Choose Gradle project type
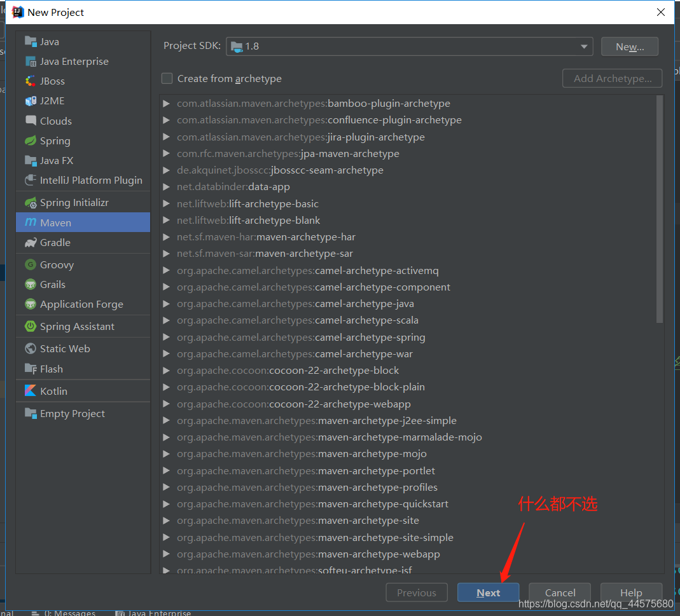680x616 pixels. (83, 242)
